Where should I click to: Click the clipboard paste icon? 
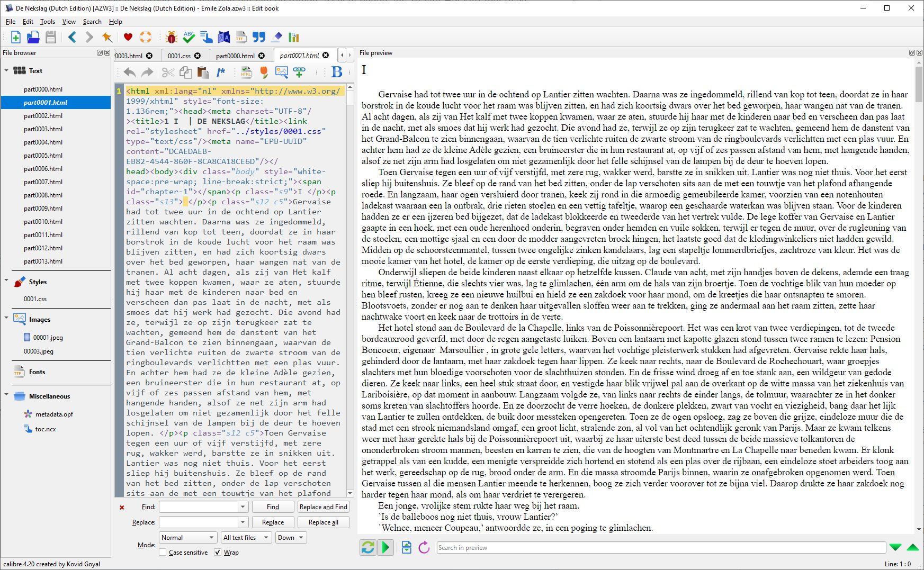(x=203, y=73)
